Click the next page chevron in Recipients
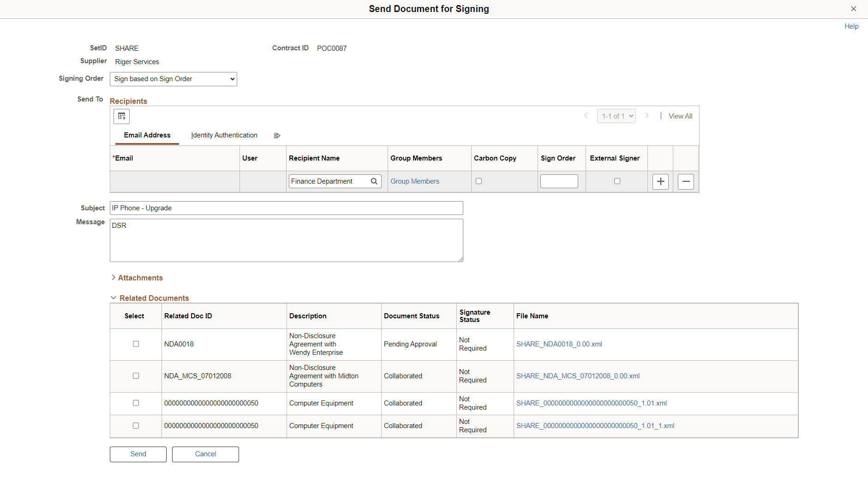Screen dimensions: 868x501 pyautogui.click(x=647, y=116)
